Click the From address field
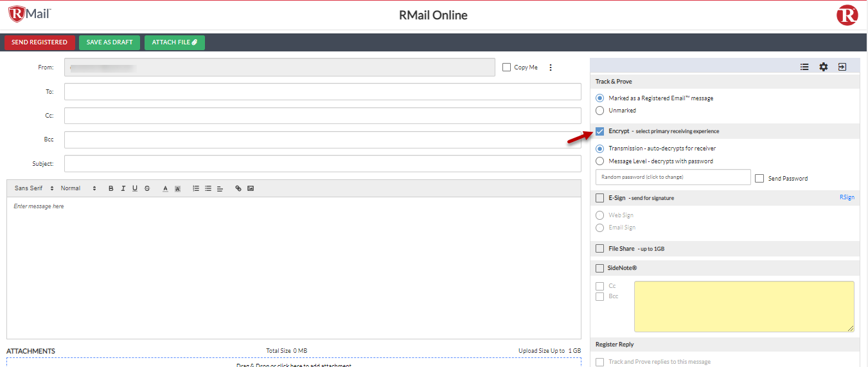868x367 pixels. pyautogui.click(x=279, y=67)
